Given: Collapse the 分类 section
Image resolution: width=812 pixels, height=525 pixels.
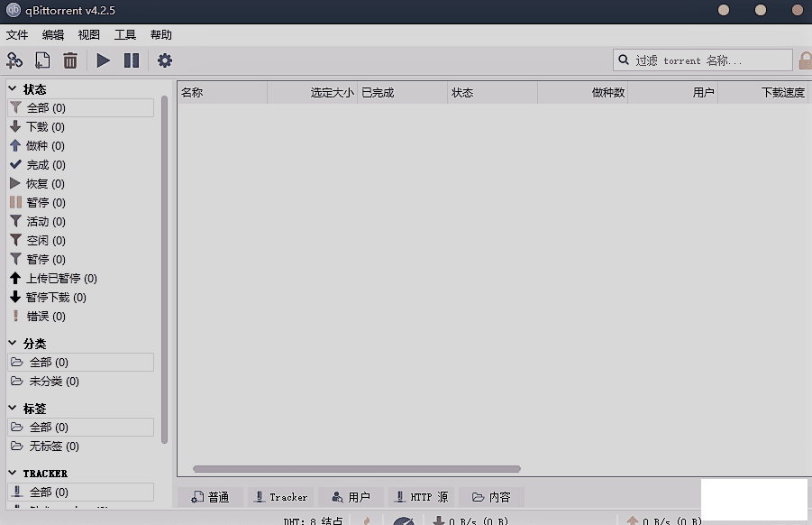Looking at the screenshot, I should [13, 343].
